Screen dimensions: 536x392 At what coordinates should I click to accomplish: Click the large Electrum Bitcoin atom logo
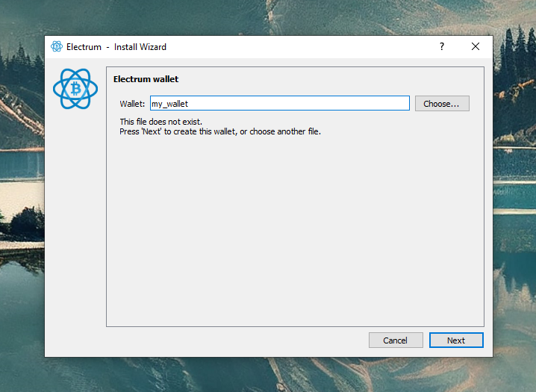pyautogui.click(x=75, y=89)
